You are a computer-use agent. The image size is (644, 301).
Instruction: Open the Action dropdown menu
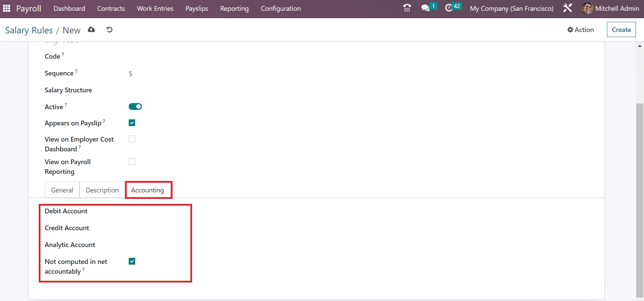pyautogui.click(x=580, y=30)
